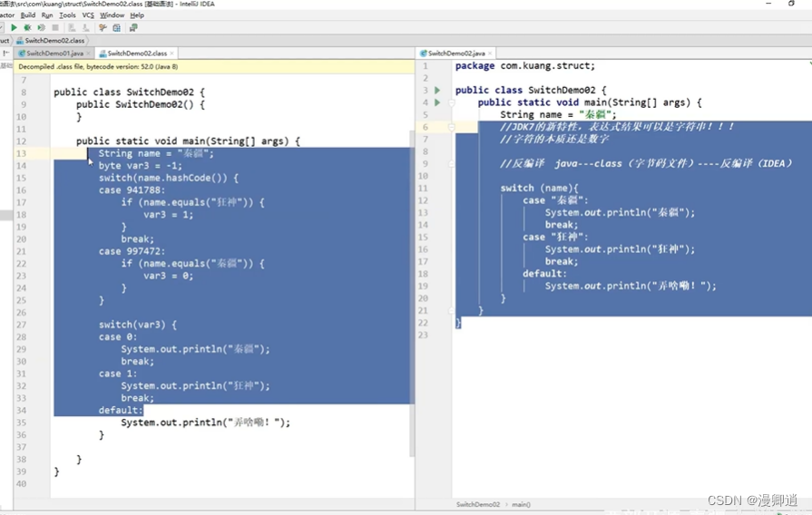Open Settings via the wrench icon

click(103, 28)
